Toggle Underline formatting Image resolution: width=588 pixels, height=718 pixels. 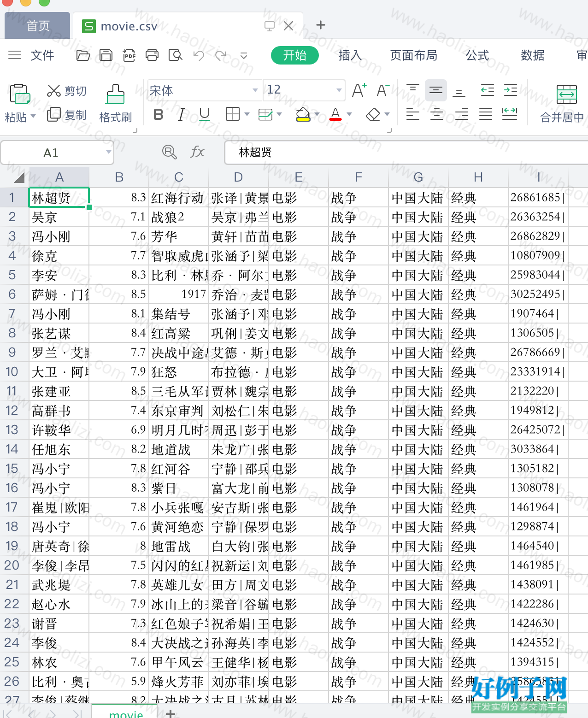point(205,114)
